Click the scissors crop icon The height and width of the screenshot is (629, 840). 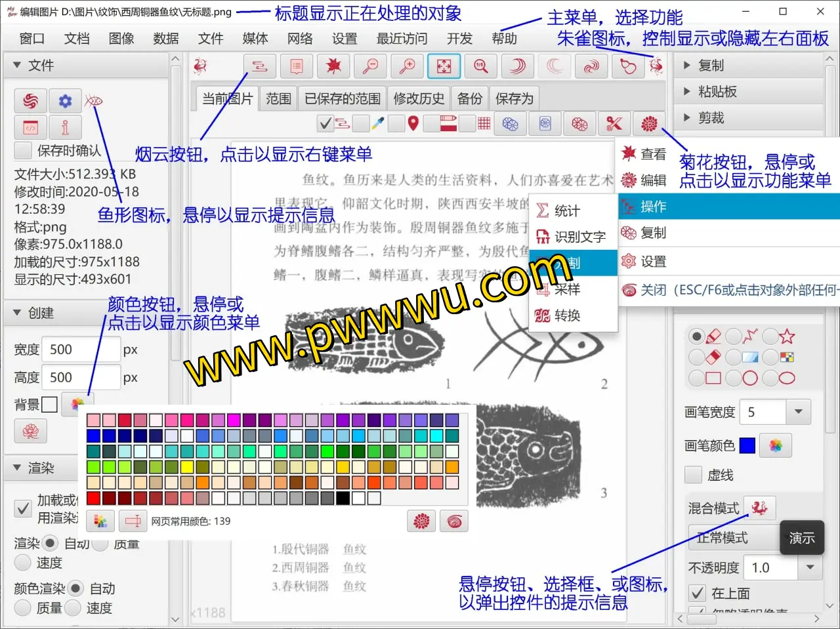point(614,123)
